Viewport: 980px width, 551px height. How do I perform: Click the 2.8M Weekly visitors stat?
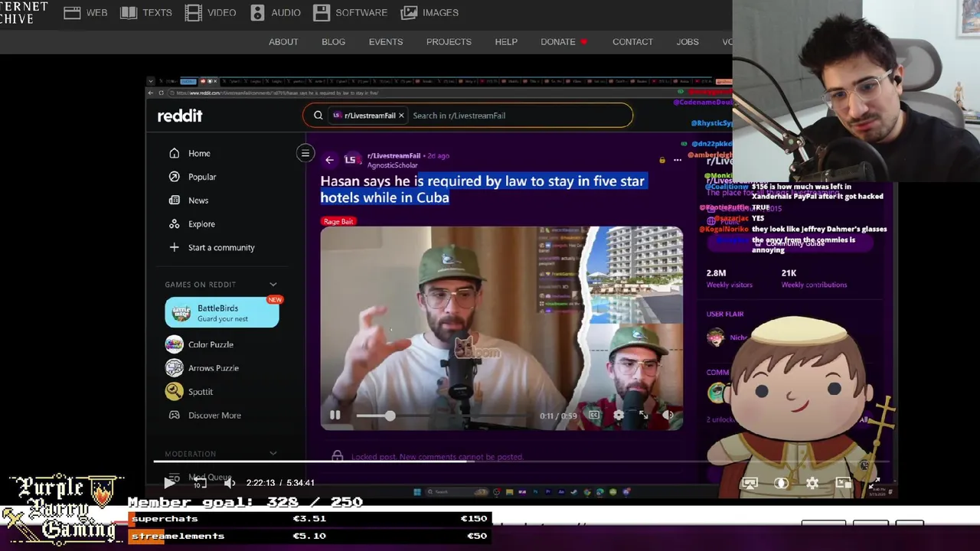(729, 279)
